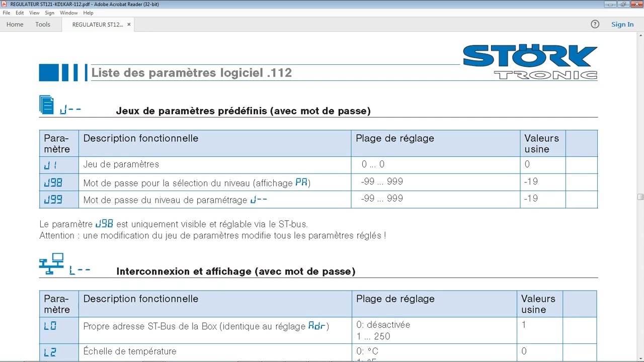
Task: Close the REGULATEUR ST12... document tab
Action: pos(129,24)
